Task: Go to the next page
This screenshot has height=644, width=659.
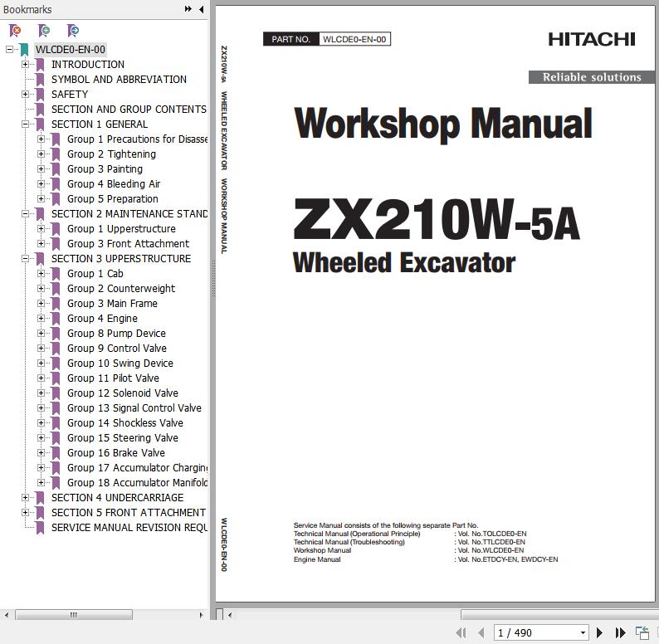Action: pyautogui.click(x=599, y=632)
